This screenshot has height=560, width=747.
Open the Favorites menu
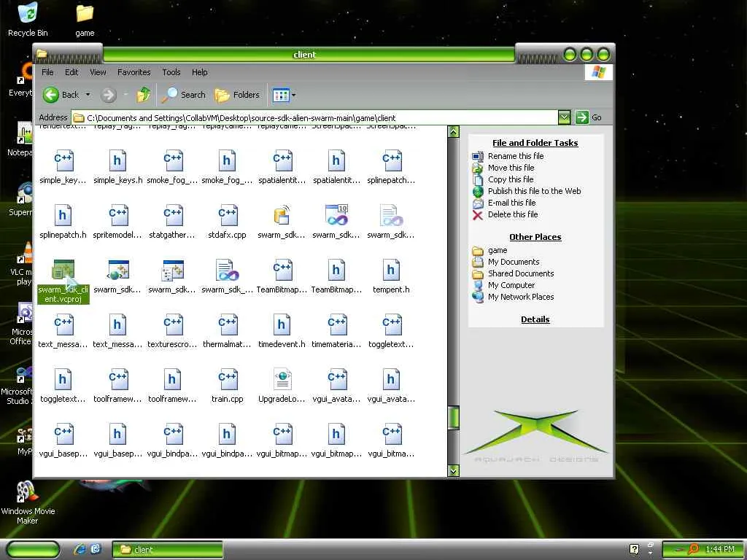click(134, 72)
